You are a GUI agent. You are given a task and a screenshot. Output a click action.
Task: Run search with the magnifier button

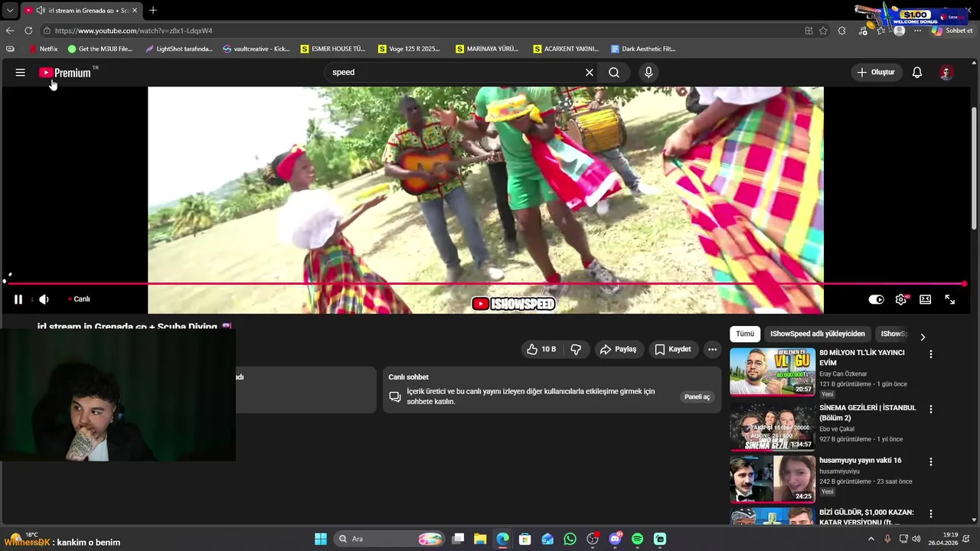point(614,72)
